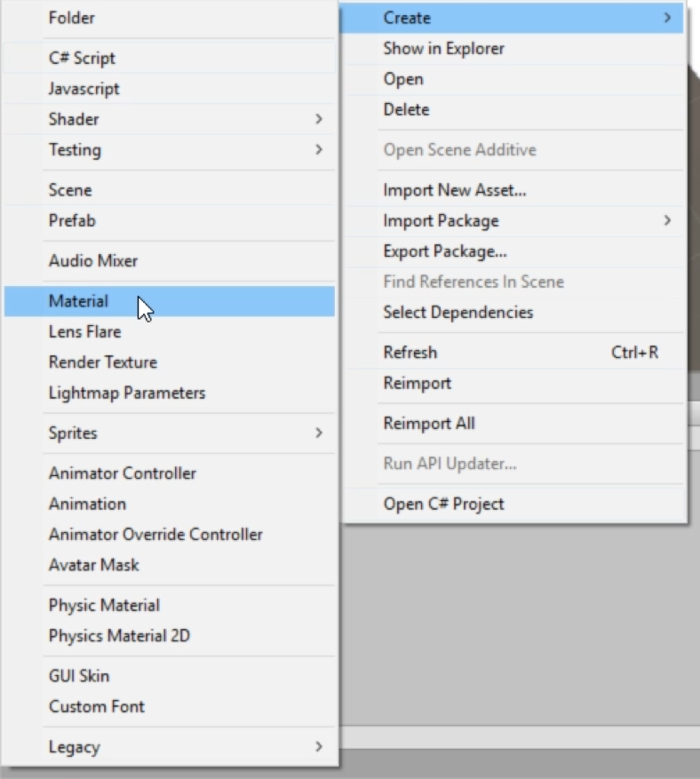The height and width of the screenshot is (779, 700).
Task: Create an Audio Mixer asset
Action: (x=170, y=261)
